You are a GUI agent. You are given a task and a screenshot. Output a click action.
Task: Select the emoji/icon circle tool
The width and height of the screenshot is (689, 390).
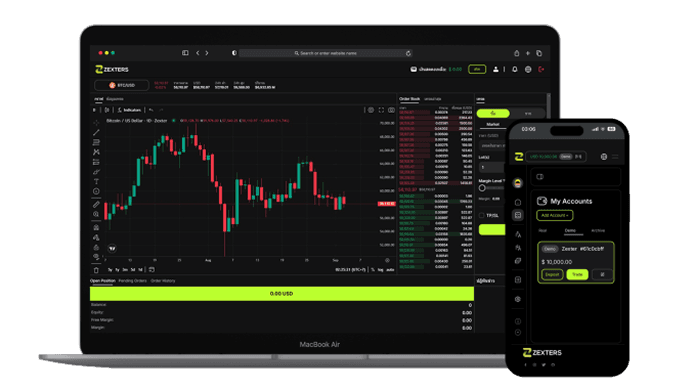point(96,191)
